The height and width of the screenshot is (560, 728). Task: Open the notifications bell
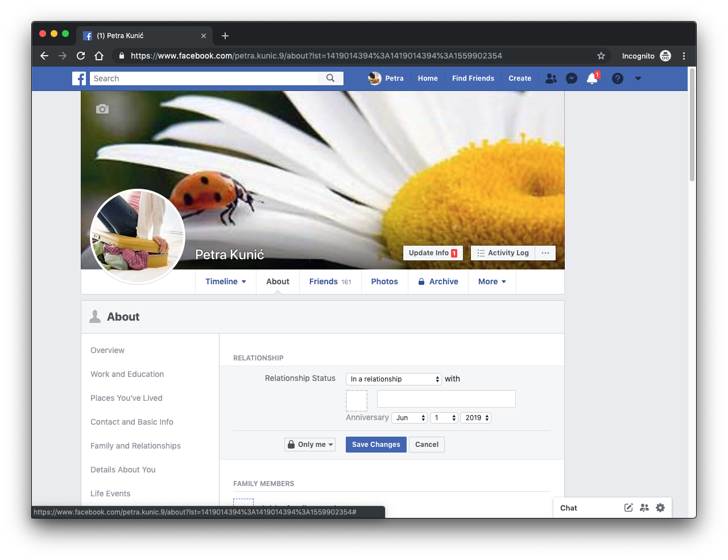click(592, 78)
